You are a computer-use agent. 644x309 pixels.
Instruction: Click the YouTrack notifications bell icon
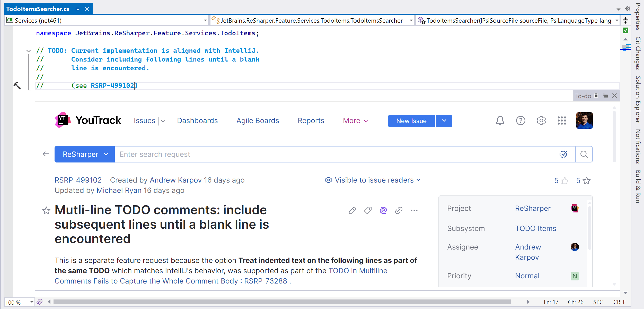pyautogui.click(x=500, y=121)
